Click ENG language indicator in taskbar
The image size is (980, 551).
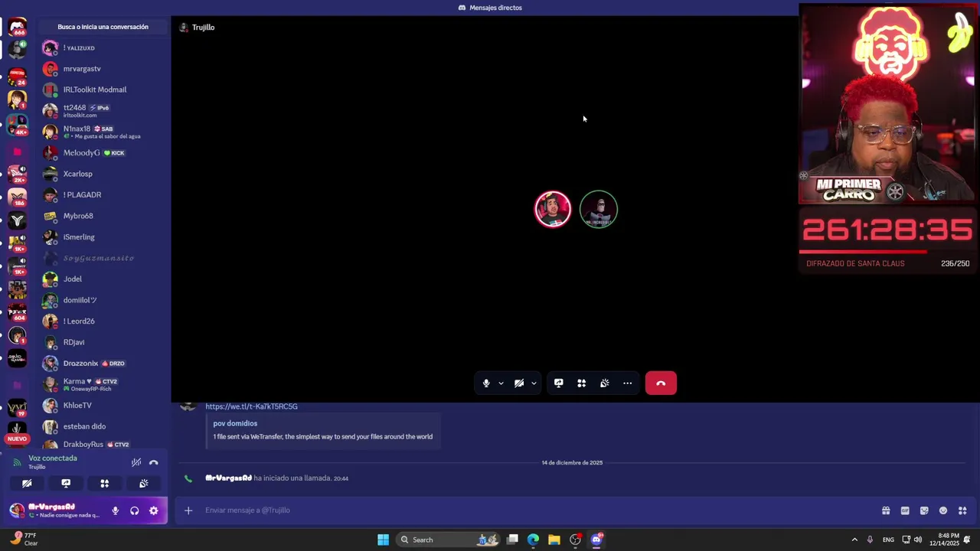888,540
